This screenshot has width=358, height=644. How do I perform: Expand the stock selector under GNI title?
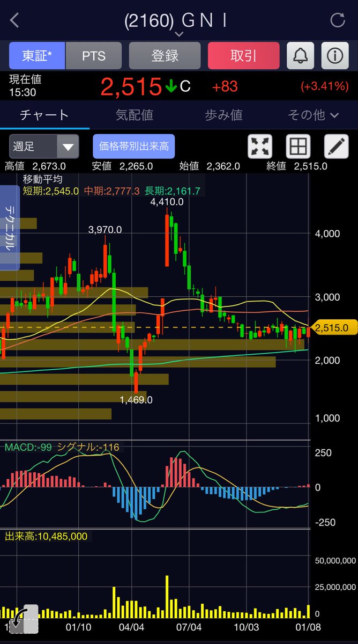pos(179,34)
